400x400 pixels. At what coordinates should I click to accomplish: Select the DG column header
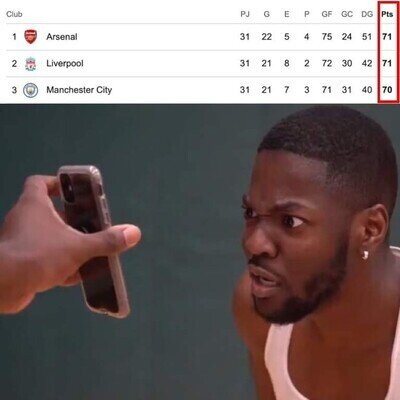coord(367,14)
